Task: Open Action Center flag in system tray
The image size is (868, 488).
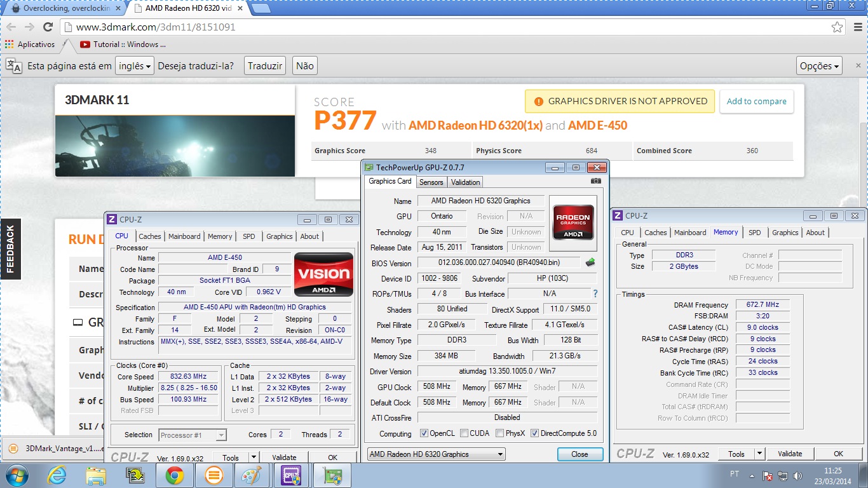Action: (x=768, y=476)
